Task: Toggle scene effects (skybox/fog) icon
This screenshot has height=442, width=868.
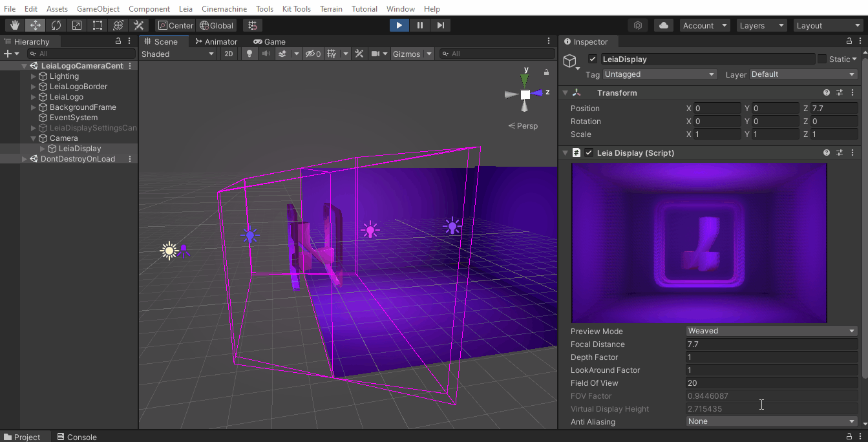Action: point(282,54)
